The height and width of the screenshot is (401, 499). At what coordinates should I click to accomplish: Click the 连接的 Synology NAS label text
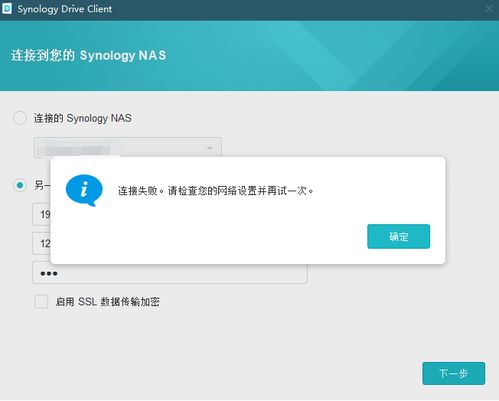82,118
